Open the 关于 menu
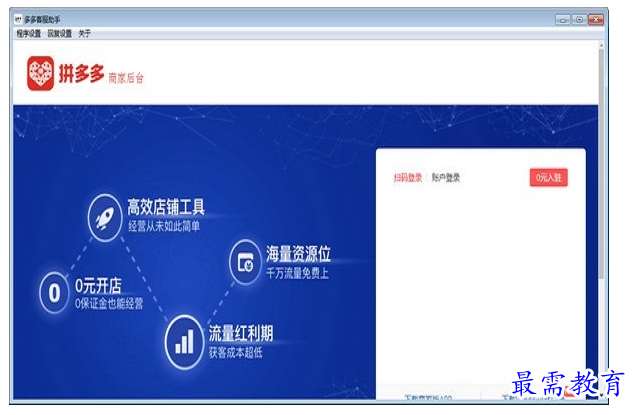 click(x=84, y=34)
